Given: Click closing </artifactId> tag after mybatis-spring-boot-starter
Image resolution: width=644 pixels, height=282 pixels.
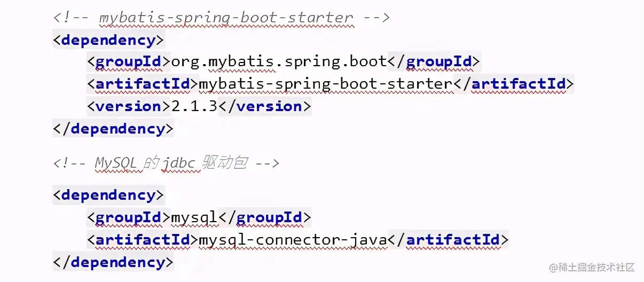Looking at the screenshot, I should point(513,84).
